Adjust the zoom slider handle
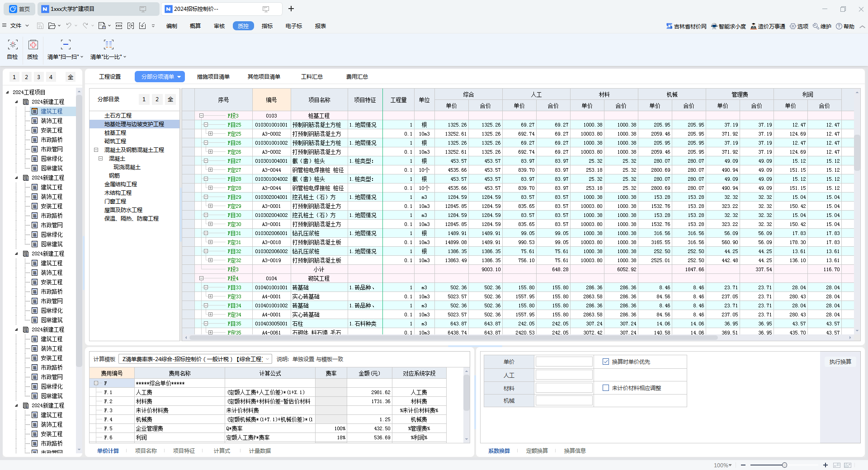This screenshot has width=868, height=470. 784,465
